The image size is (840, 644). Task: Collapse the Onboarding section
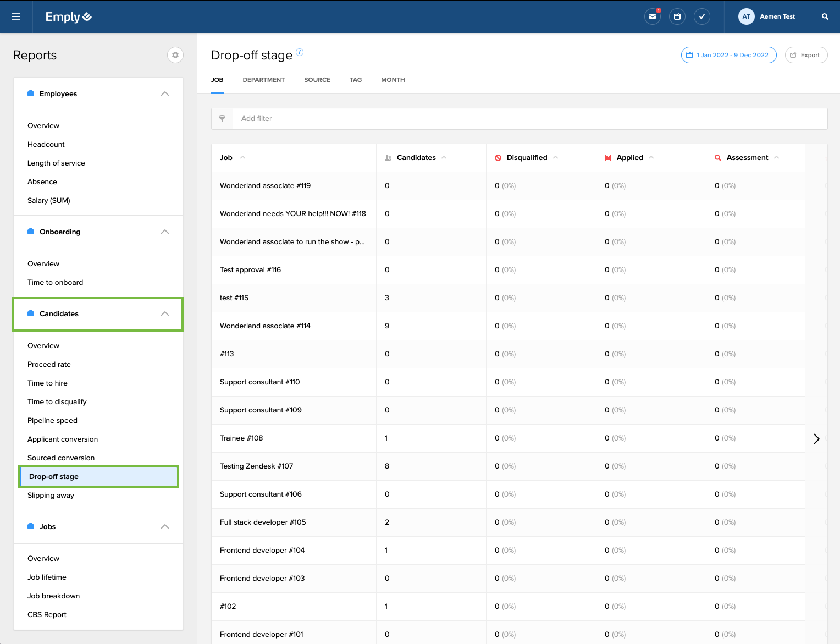point(164,232)
